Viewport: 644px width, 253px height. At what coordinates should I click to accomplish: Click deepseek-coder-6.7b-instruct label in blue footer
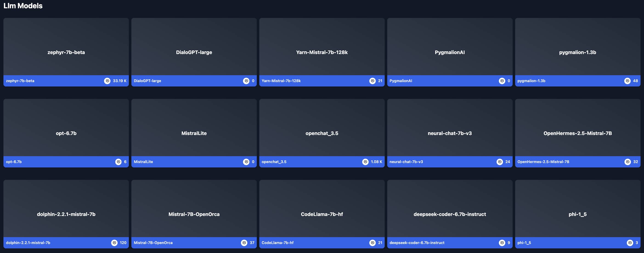click(x=417, y=243)
